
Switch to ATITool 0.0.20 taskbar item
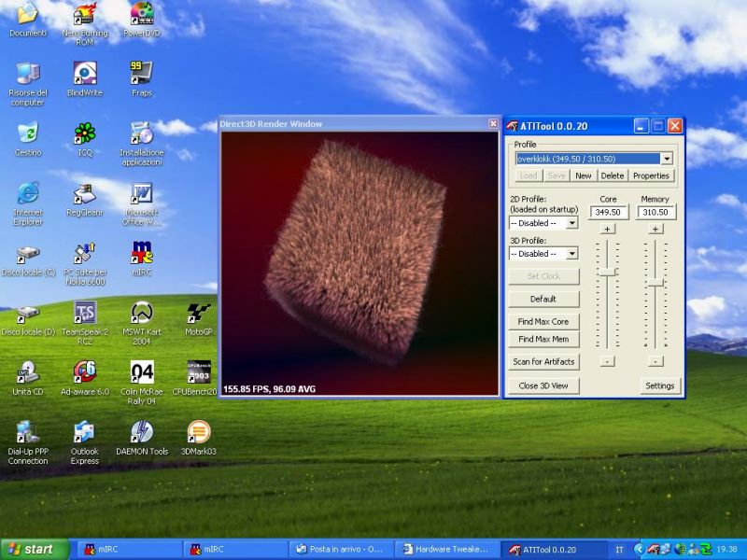point(553,549)
